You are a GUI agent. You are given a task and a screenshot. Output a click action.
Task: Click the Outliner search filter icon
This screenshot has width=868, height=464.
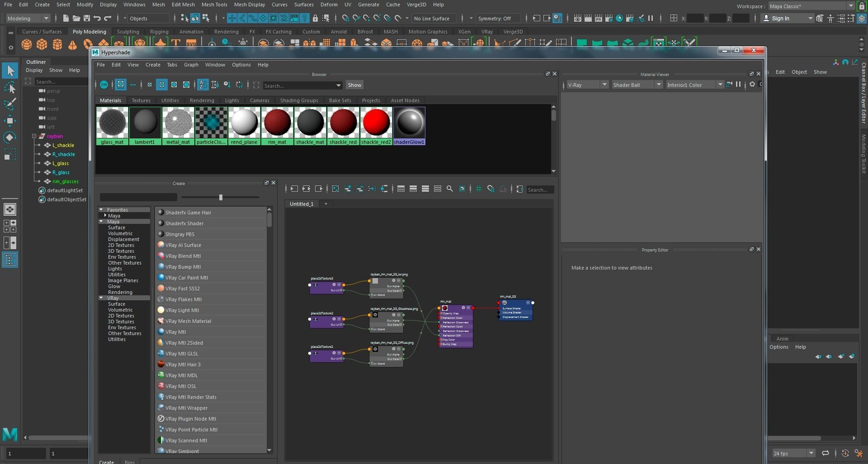tap(28, 81)
